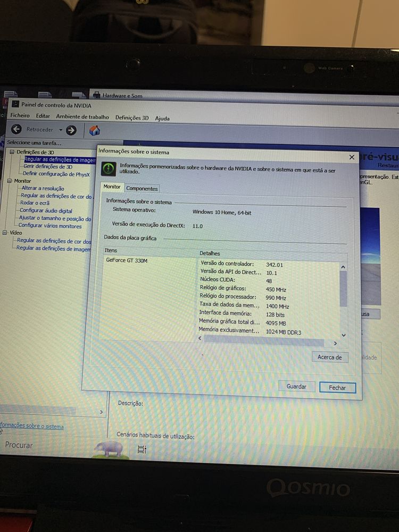399x532 pixels.
Task: Switch to the Componentes tab
Action: 142,188
